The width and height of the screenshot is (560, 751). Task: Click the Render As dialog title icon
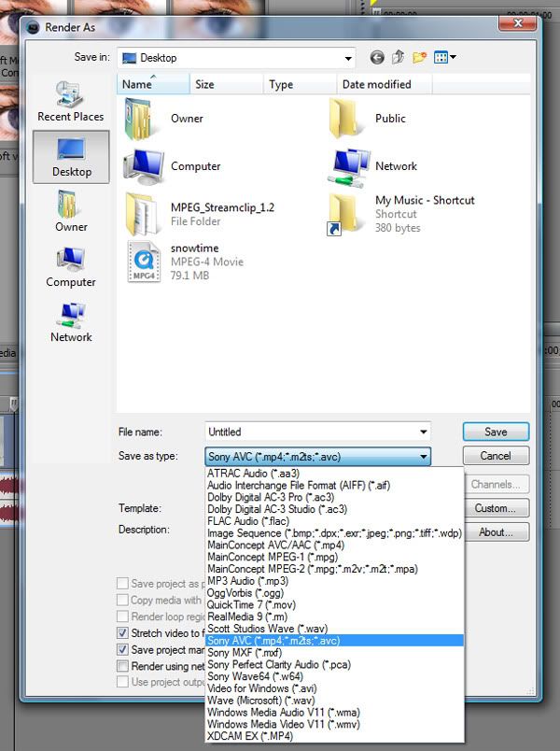point(33,28)
